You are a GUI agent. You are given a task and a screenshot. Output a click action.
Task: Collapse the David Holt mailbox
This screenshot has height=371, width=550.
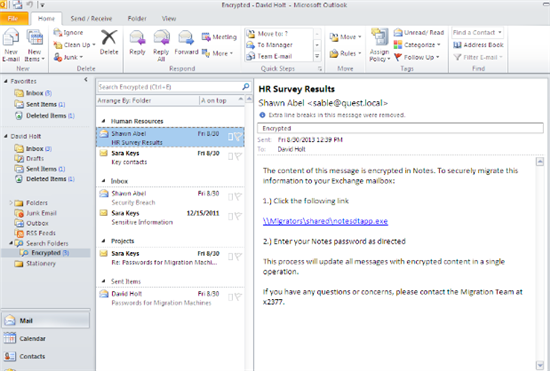(x=6, y=136)
